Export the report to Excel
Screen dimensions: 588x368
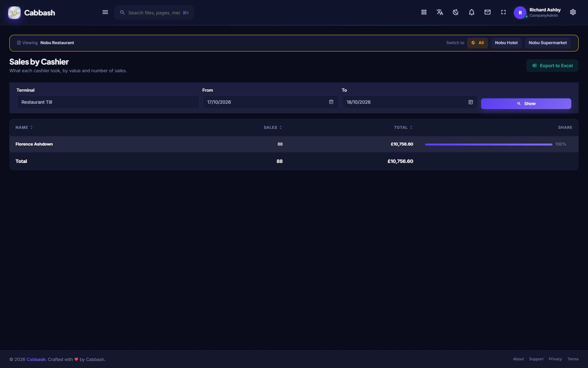coord(552,66)
